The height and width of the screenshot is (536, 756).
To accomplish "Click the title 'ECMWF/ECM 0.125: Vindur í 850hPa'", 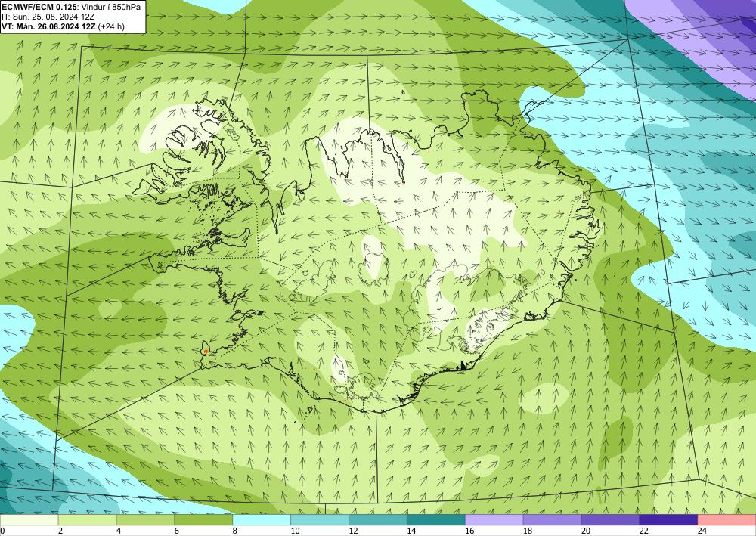I will [71, 7].
